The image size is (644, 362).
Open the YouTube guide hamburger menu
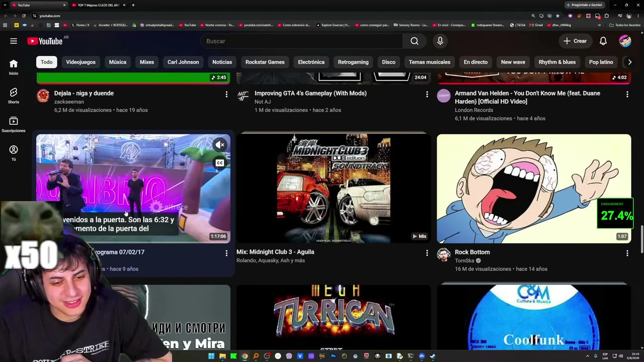click(14, 41)
